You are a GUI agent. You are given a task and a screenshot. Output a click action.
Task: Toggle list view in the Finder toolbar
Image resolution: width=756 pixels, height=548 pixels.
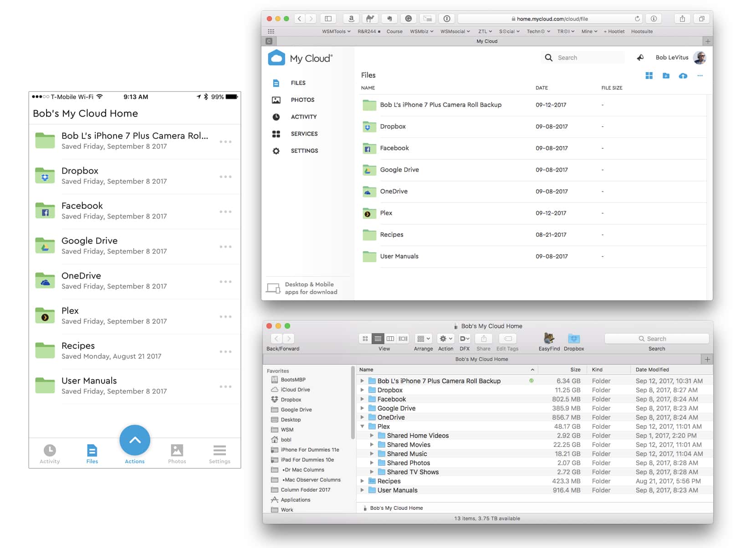pos(378,339)
